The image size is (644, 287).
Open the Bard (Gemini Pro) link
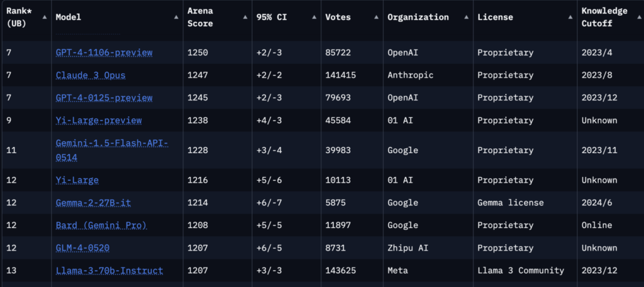[x=101, y=225]
